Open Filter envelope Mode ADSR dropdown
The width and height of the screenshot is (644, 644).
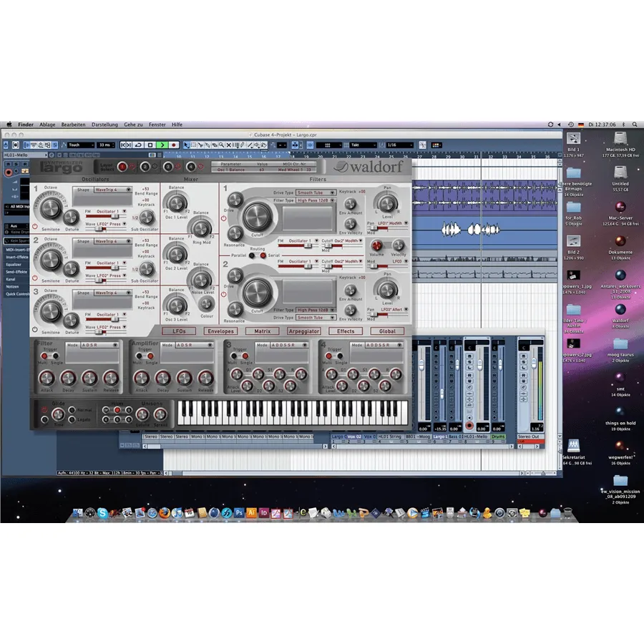99,345
